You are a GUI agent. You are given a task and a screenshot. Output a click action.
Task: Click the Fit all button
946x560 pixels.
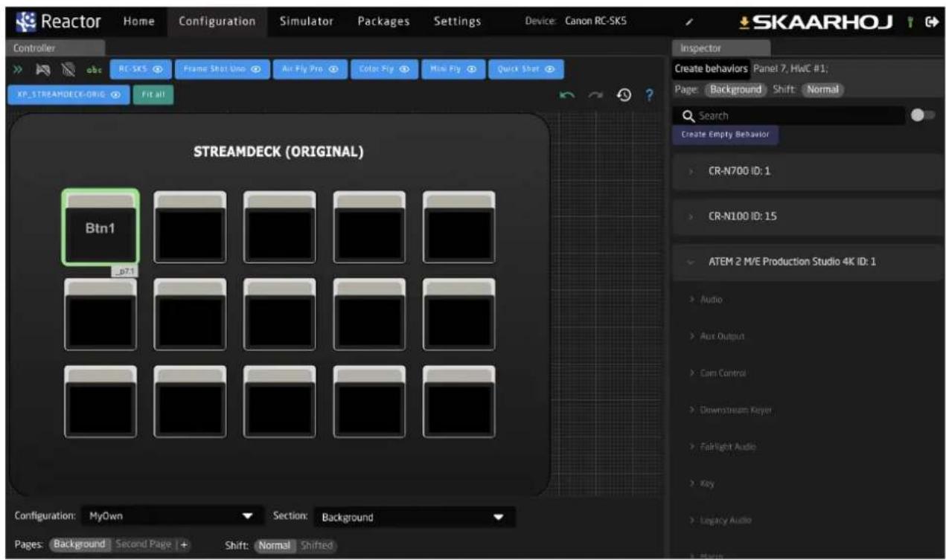point(153,95)
